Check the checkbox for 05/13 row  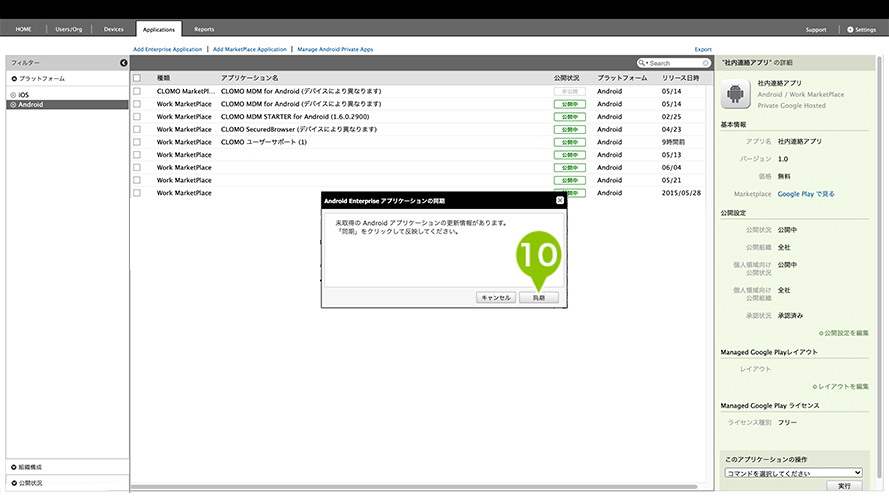137,154
